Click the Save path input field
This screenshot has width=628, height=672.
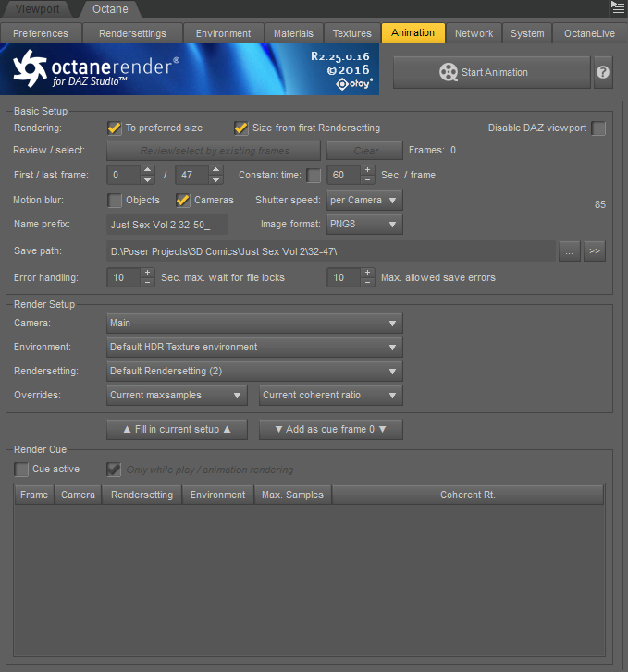tap(331, 251)
